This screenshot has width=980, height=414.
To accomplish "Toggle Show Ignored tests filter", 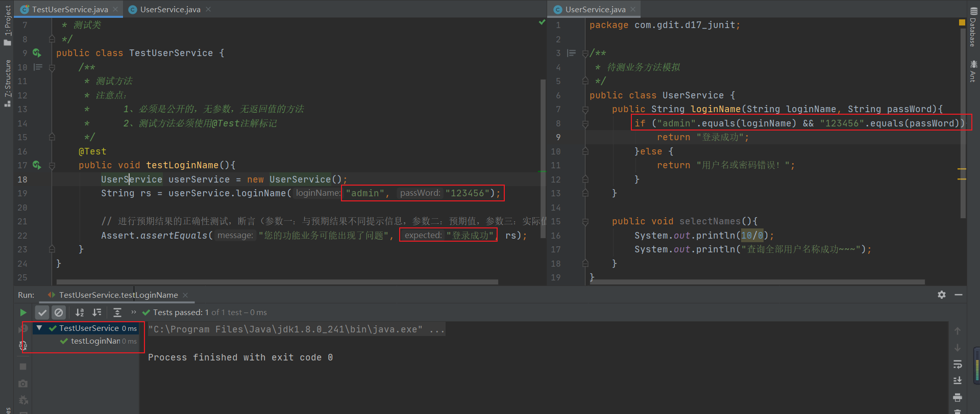I will (x=59, y=313).
